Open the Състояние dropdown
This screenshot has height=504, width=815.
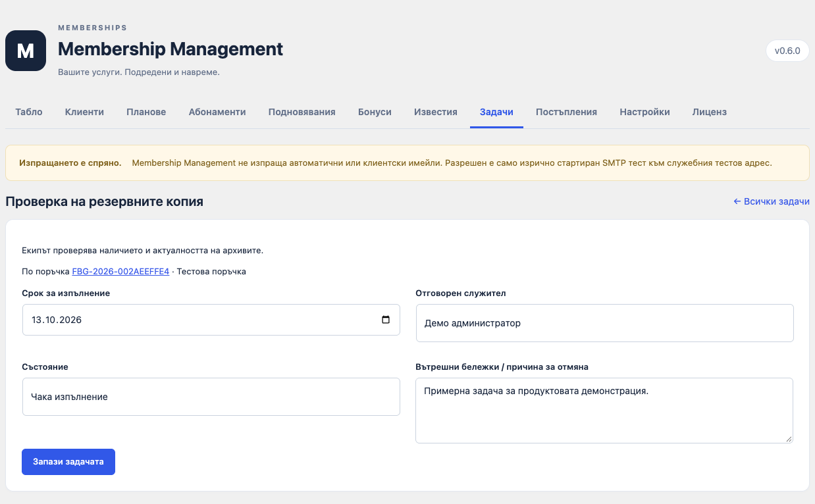(x=211, y=397)
